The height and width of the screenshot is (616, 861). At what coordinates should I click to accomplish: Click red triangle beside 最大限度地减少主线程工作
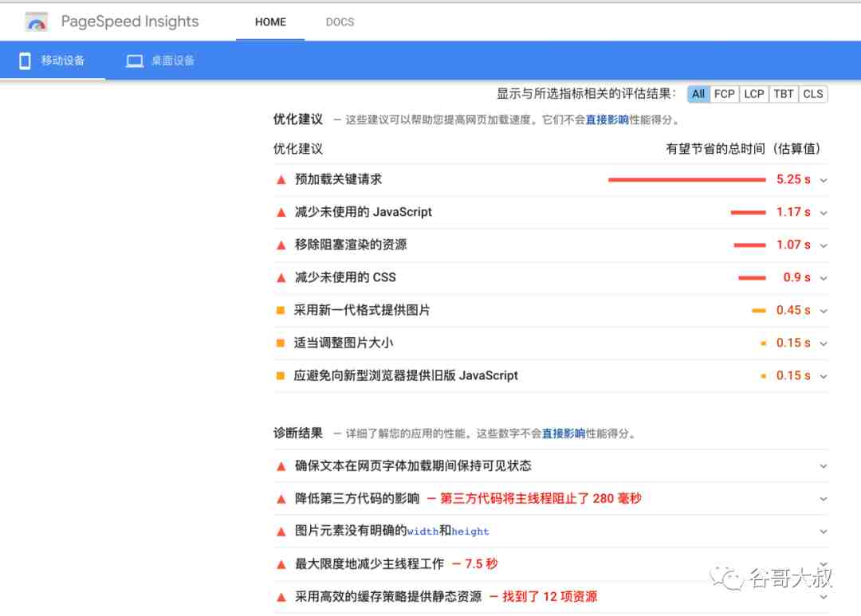[x=281, y=564]
